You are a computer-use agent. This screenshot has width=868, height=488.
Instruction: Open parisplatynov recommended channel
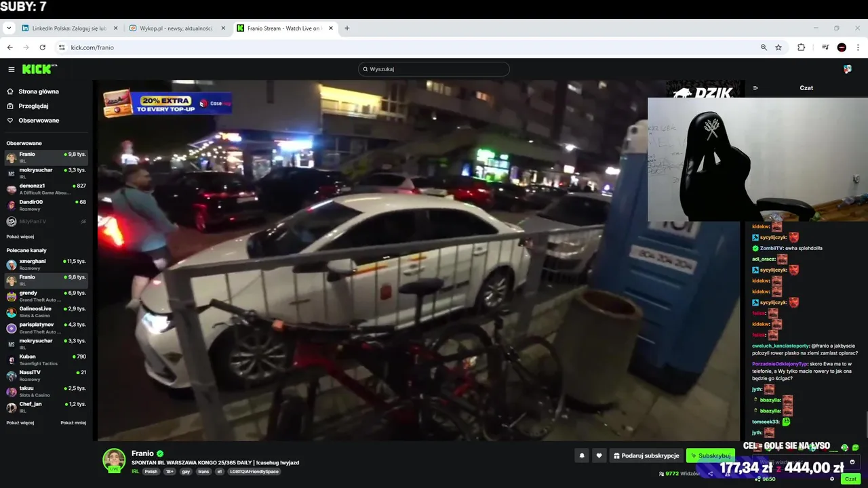pos(46,327)
